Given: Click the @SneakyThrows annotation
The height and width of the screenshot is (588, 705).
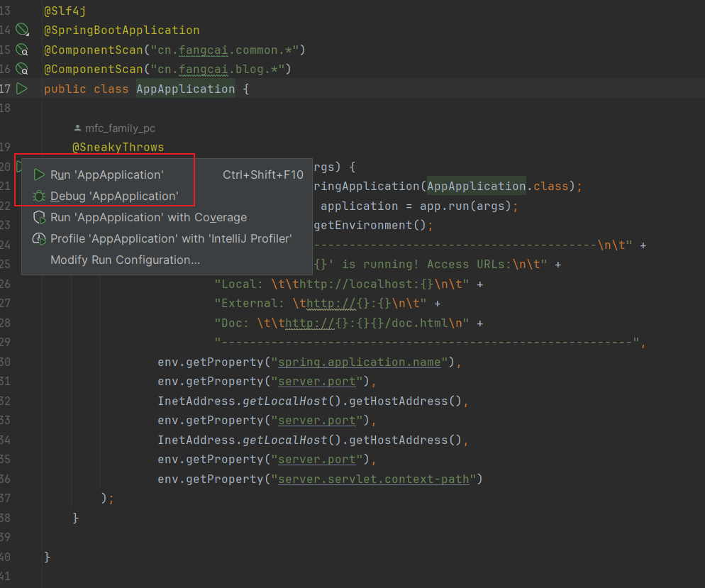Looking at the screenshot, I should 118,147.
